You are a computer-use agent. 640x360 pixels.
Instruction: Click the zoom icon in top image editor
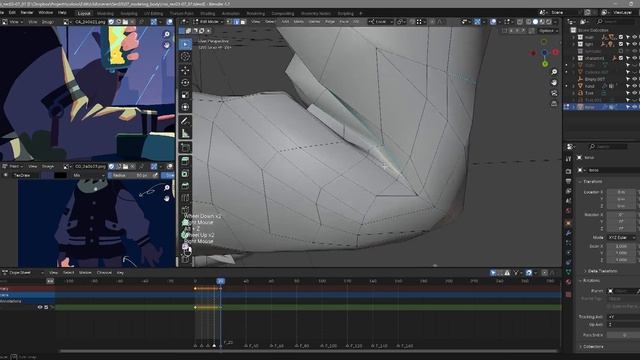[167, 34]
